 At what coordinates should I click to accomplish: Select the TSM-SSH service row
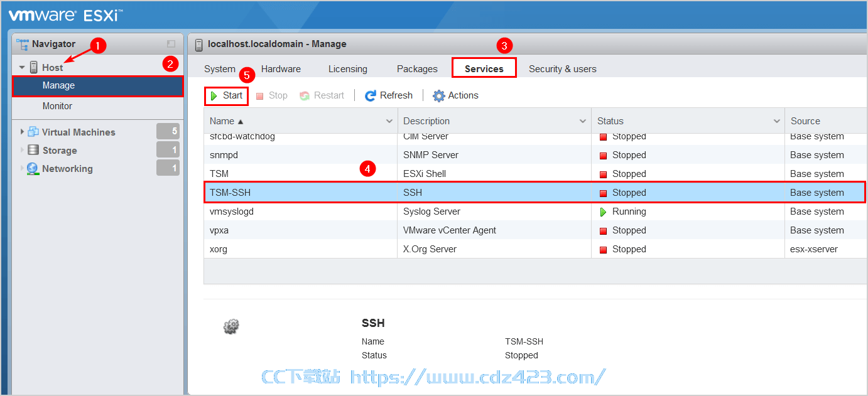[535, 193]
